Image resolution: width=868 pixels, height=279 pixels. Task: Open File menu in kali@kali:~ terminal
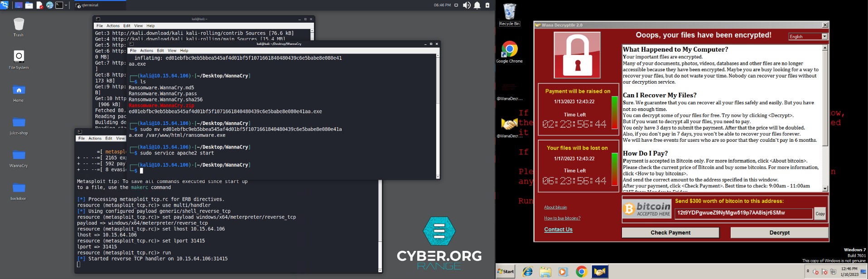pyautogui.click(x=100, y=26)
